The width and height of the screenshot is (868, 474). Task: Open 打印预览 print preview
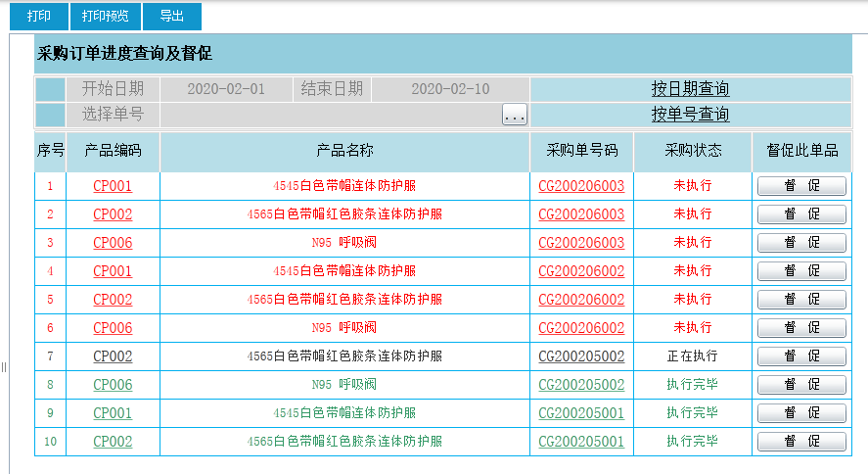point(105,16)
